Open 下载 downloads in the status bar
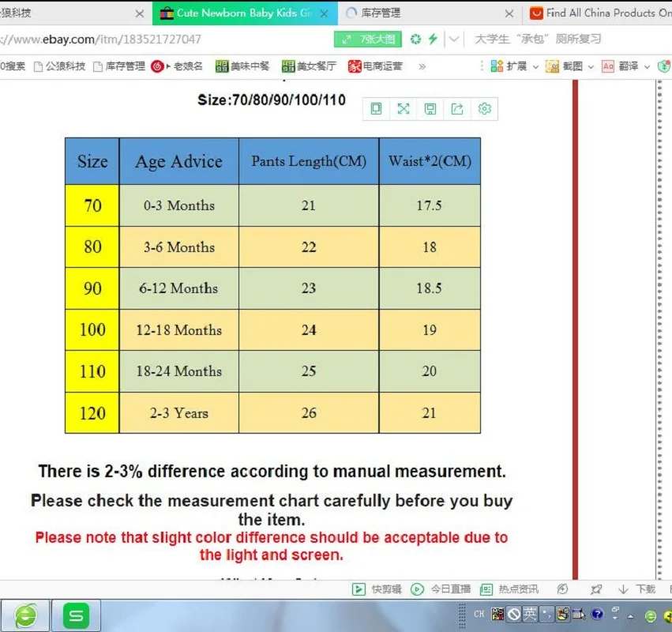672x632 pixels. [636, 589]
